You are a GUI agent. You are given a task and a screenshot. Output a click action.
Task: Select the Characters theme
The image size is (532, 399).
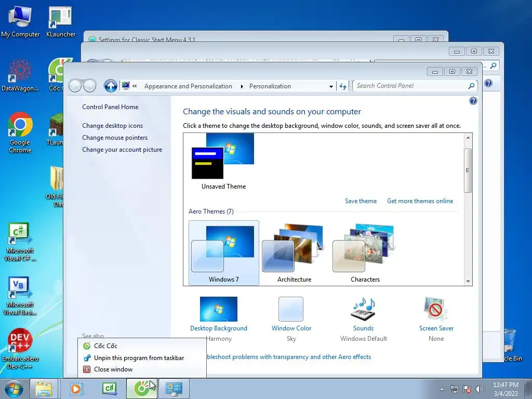365,253
